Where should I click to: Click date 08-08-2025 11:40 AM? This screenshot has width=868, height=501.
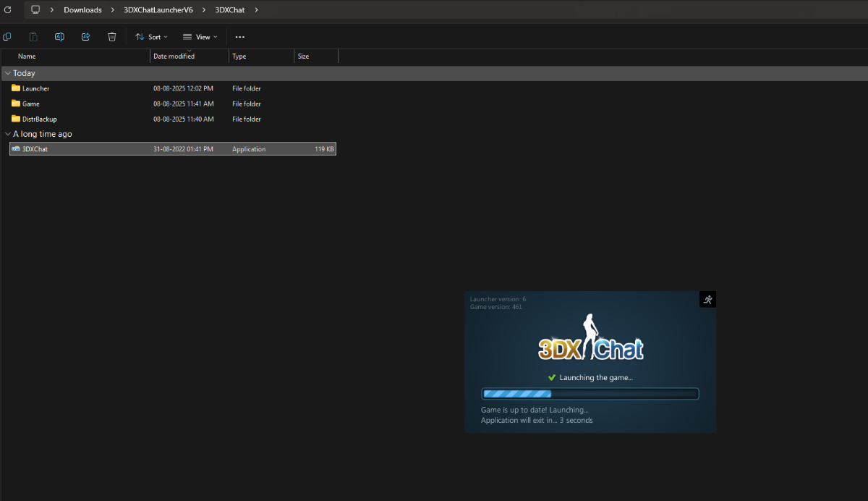coord(183,119)
